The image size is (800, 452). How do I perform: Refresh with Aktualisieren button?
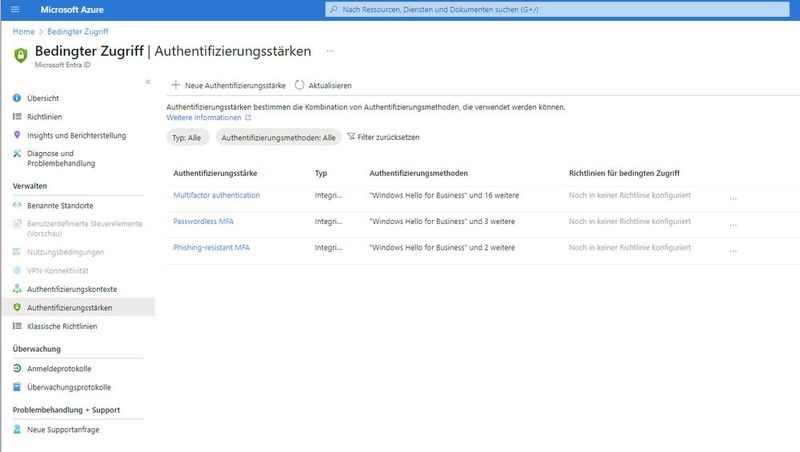[x=323, y=85]
